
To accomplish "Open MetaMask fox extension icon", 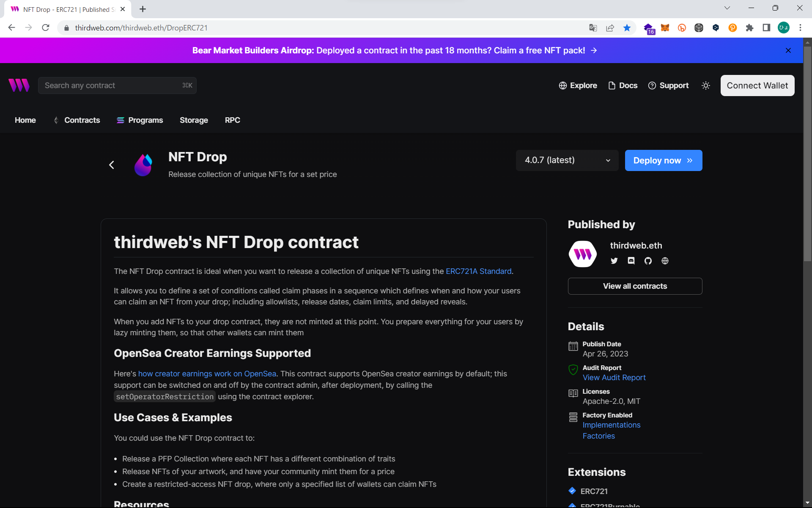I will coord(665,28).
